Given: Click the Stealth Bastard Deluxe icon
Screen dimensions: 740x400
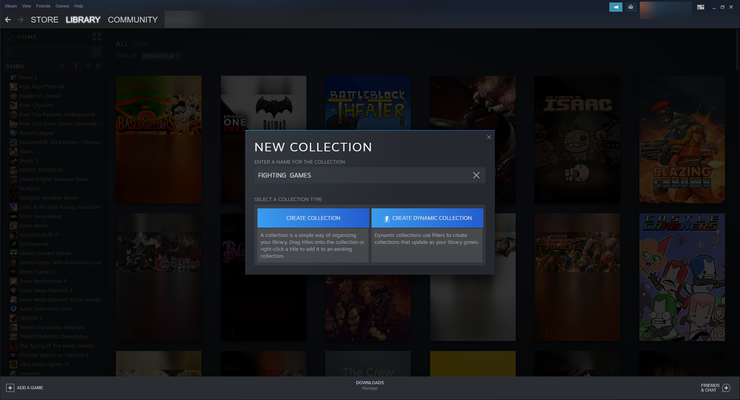Looking at the screenshot, I should [13, 253].
